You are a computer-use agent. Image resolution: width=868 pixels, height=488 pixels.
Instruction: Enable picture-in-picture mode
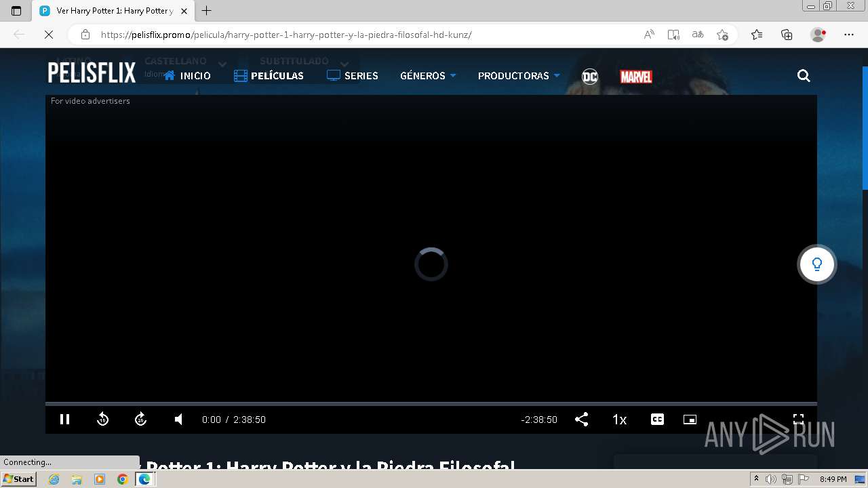[690, 420]
